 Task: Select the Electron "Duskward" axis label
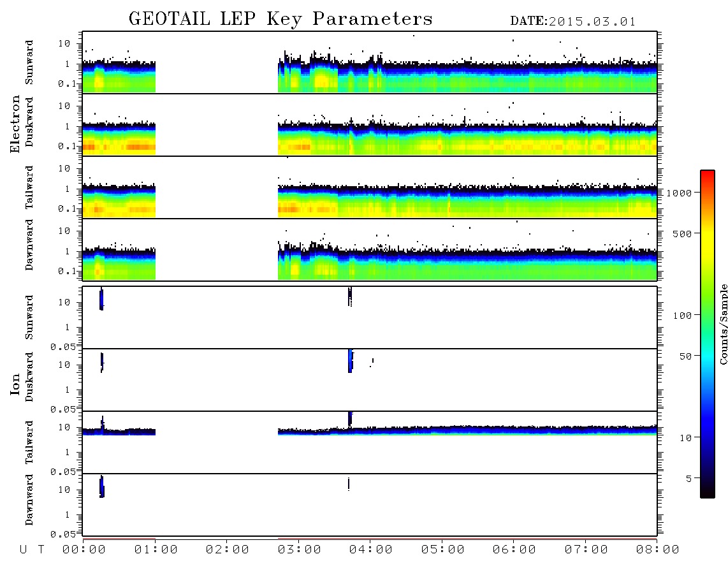(x=29, y=122)
